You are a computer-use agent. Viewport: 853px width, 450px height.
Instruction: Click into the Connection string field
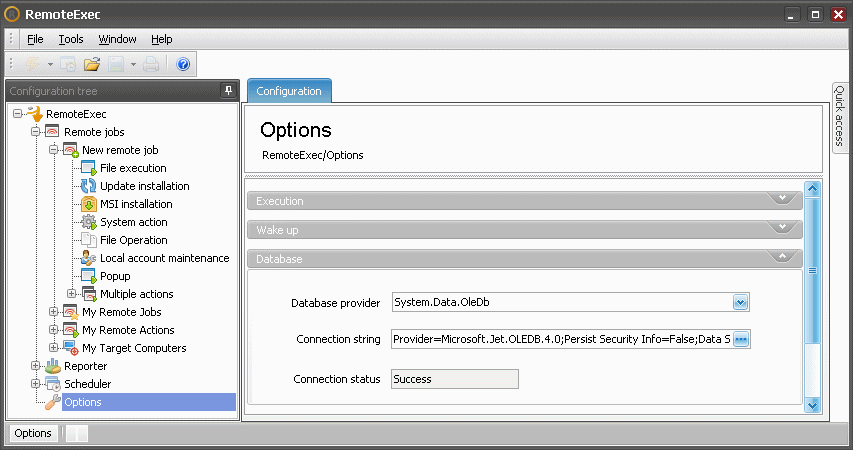(x=562, y=339)
